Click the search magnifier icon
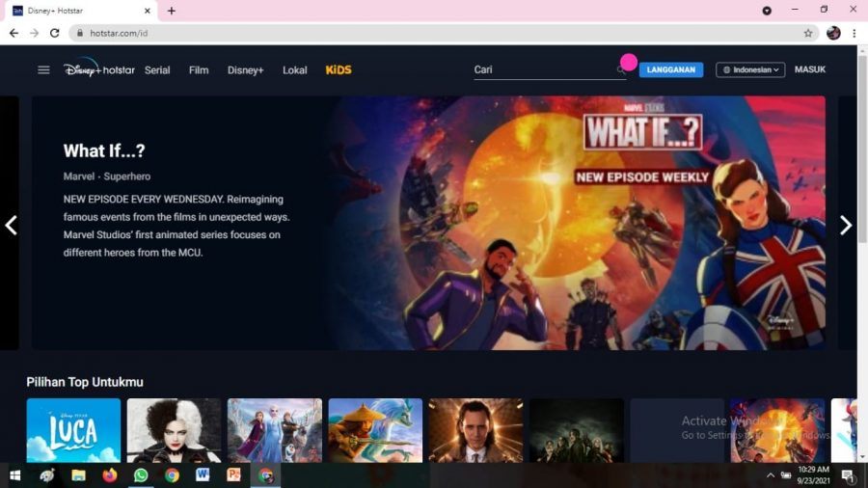Image resolution: width=868 pixels, height=488 pixels. tap(621, 69)
